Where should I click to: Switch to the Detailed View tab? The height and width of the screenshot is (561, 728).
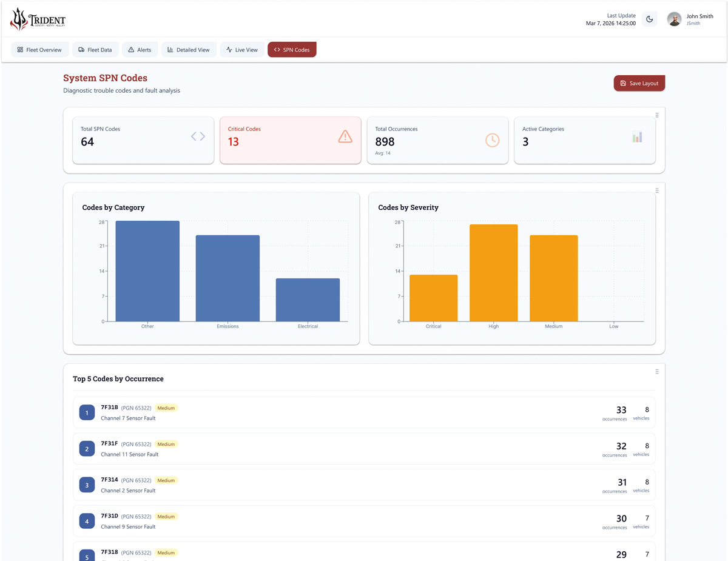point(189,50)
